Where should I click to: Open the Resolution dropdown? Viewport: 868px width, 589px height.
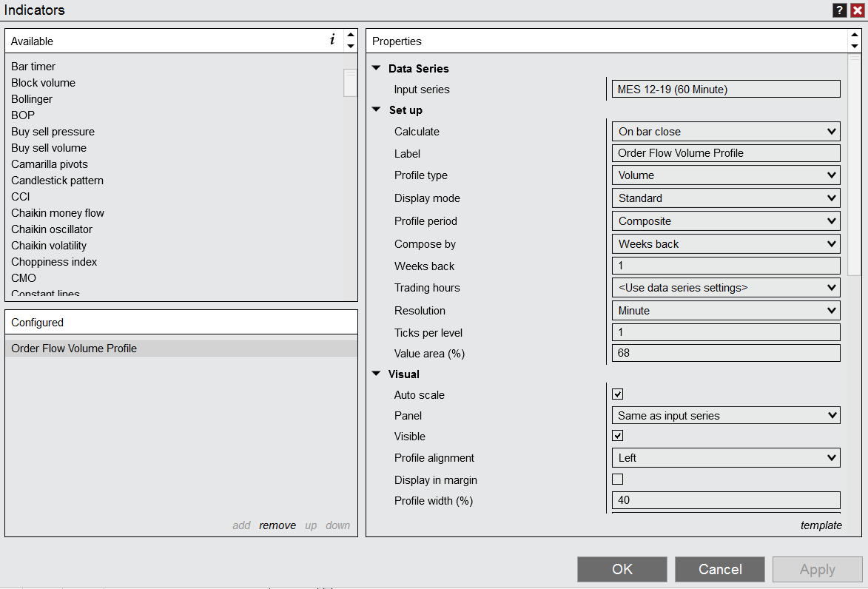click(x=726, y=311)
